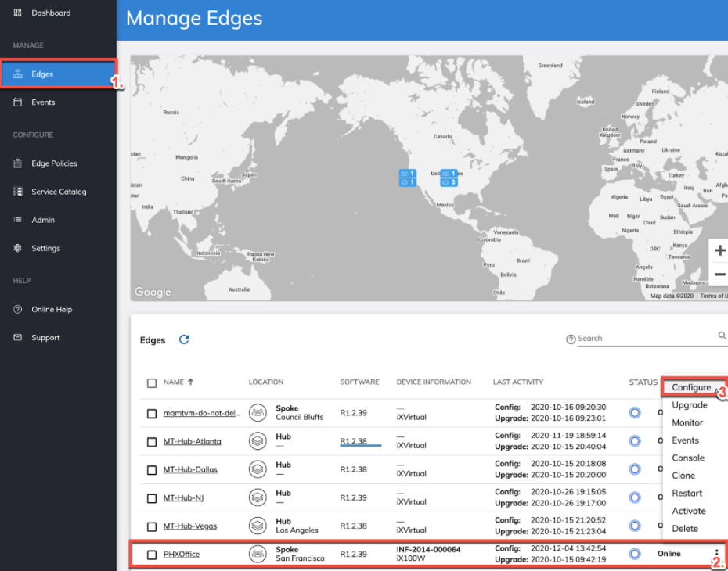Choose Monitor from the context menu
Viewport: 728px width, 571px height.
click(x=687, y=422)
